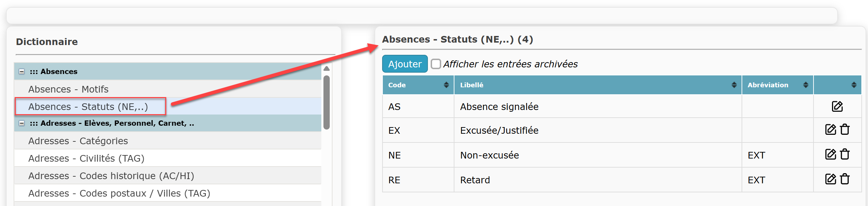Toggle Afficher les entrées archivées checkbox
868x206 pixels.
(436, 64)
